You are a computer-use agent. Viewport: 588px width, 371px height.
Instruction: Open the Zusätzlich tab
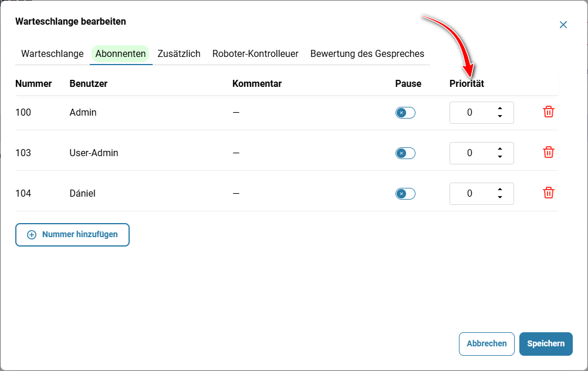[x=179, y=53]
